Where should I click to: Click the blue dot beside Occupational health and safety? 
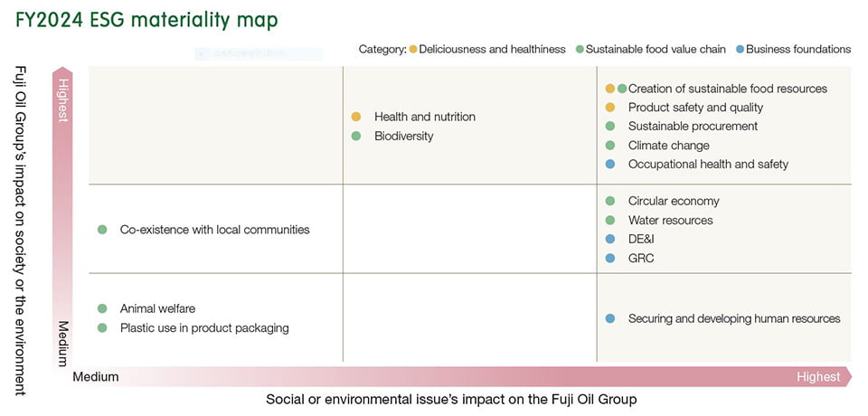(610, 164)
